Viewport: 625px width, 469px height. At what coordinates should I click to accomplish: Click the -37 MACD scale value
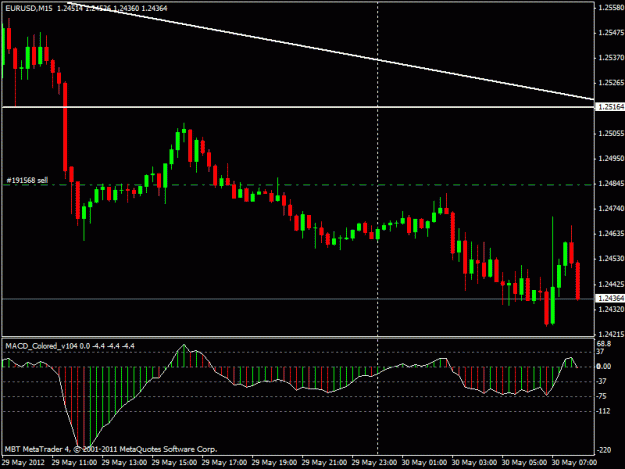click(601, 381)
